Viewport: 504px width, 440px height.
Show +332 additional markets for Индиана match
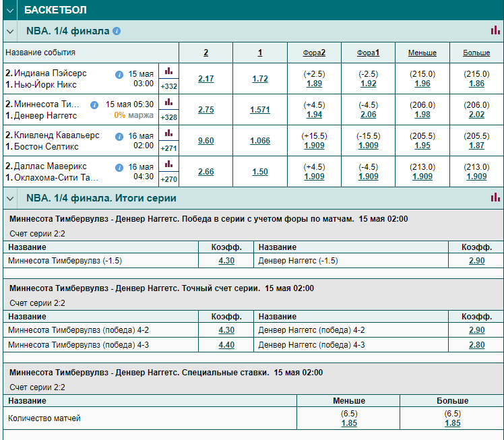pos(168,86)
